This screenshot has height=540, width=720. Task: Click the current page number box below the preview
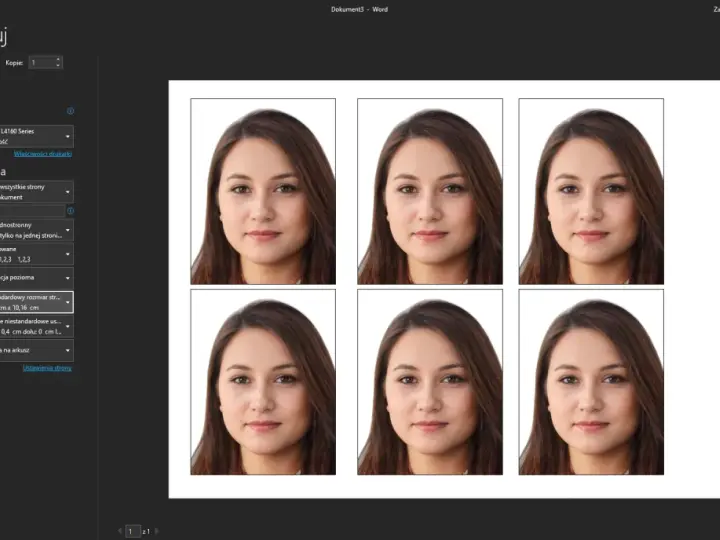point(133,531)
